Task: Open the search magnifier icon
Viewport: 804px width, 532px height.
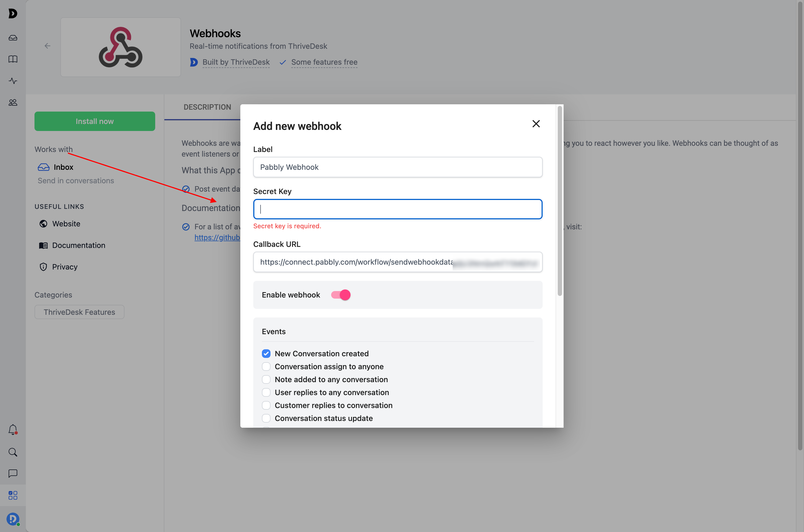Action: click(x=13, y=452)
